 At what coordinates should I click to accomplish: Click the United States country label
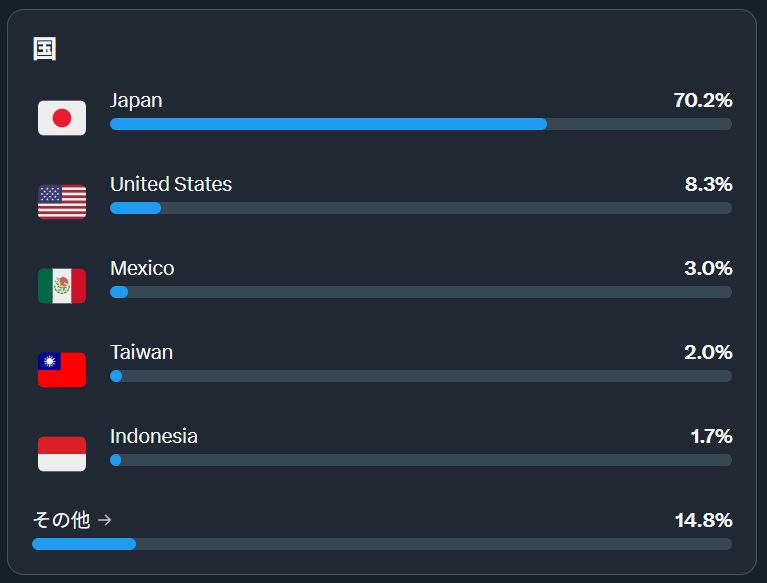tap(171, 184)
